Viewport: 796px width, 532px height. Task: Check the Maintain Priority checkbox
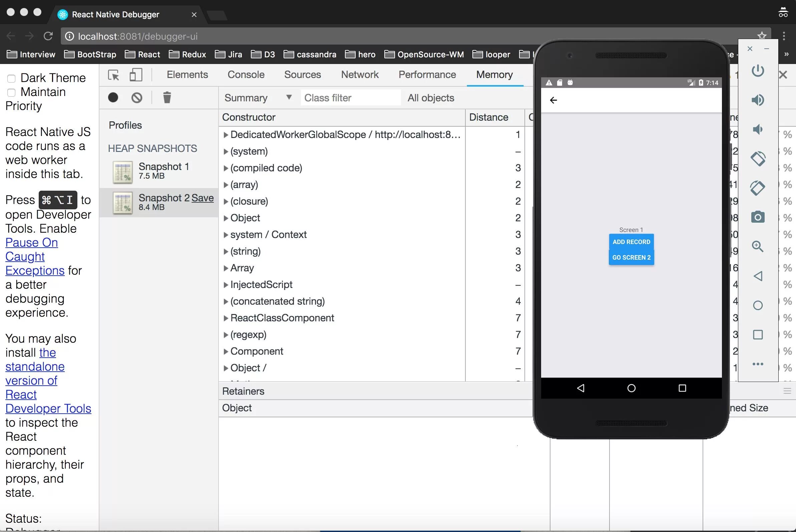click(11, 92)
